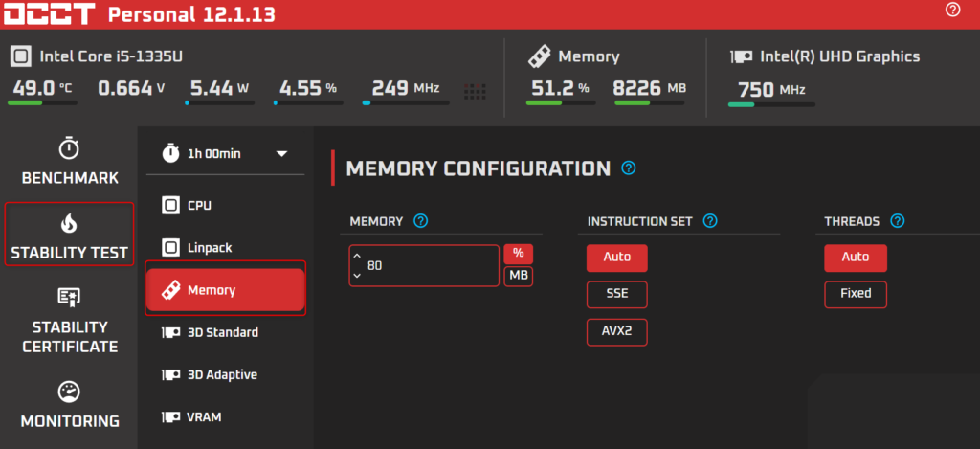Click the timer icon beside 1h 00min
This screenshot has width=980, height=449.
tap(170, 153)
